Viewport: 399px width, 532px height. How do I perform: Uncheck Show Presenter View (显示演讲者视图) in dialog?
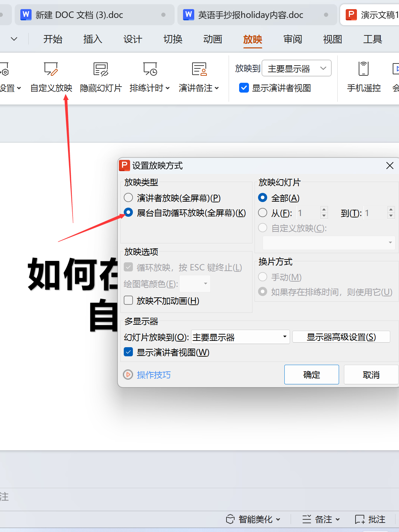(128, 352)
